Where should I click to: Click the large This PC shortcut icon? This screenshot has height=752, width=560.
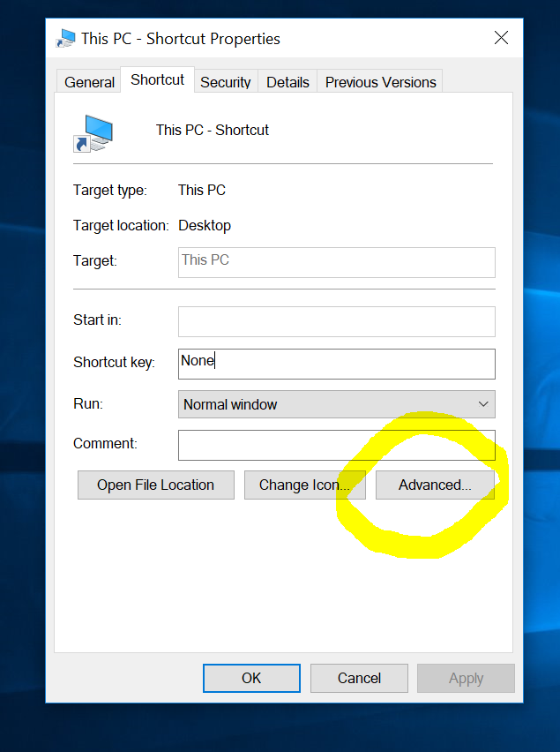coord(93,133)
